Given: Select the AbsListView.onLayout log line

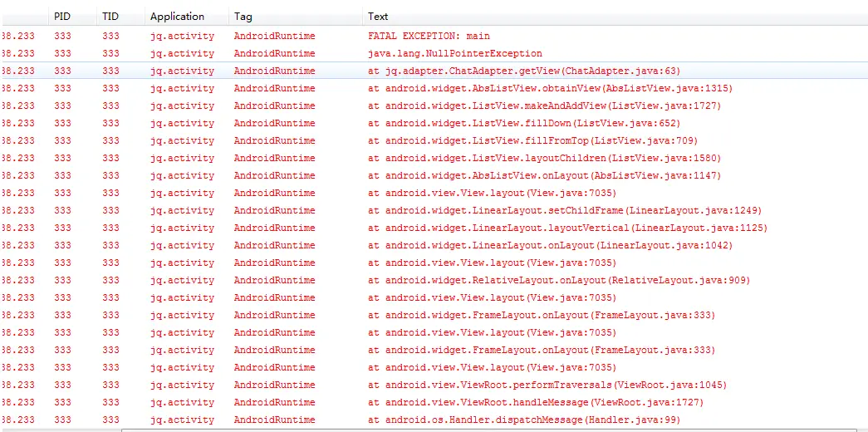Looking at the screenshot, I should (x=434, y=175).
